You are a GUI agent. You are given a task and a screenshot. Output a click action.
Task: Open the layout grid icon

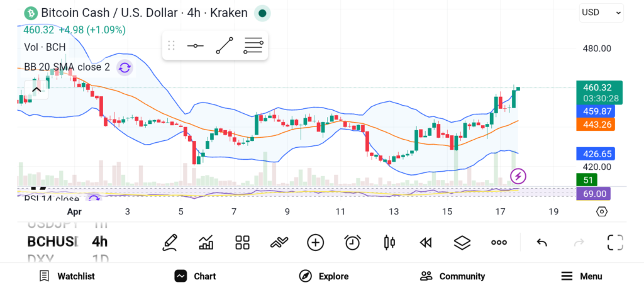click(x=243, y=242)
